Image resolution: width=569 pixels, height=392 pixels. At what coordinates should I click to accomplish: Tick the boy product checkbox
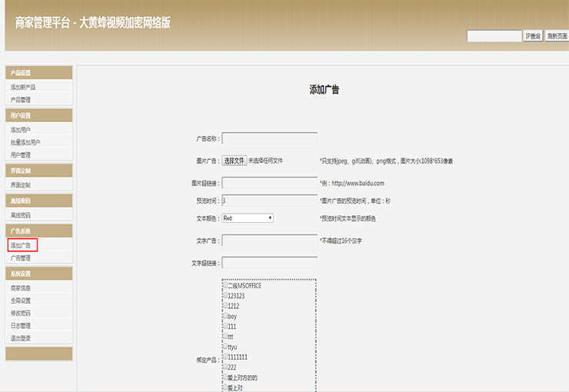(225, 316)
